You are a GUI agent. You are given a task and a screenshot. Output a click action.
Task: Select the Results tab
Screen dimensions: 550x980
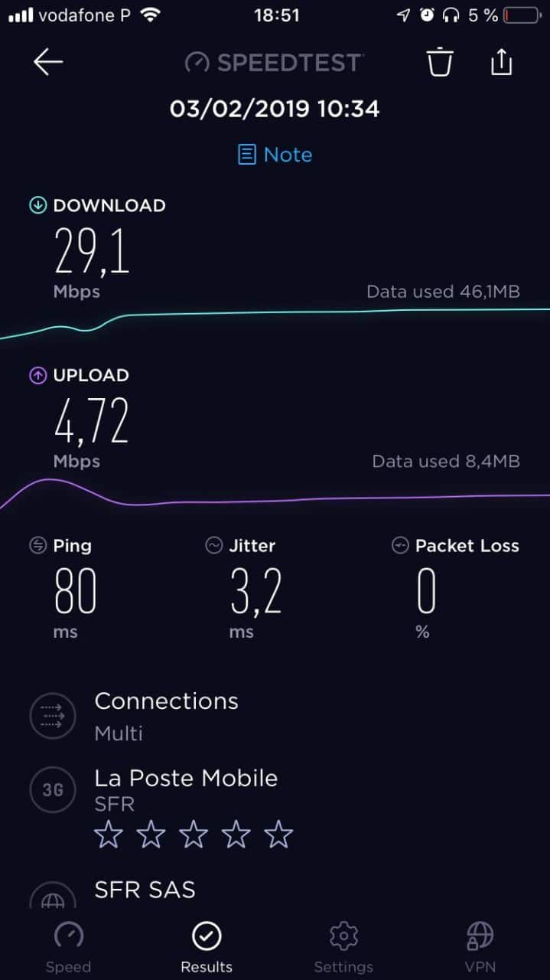click(207, 947)
